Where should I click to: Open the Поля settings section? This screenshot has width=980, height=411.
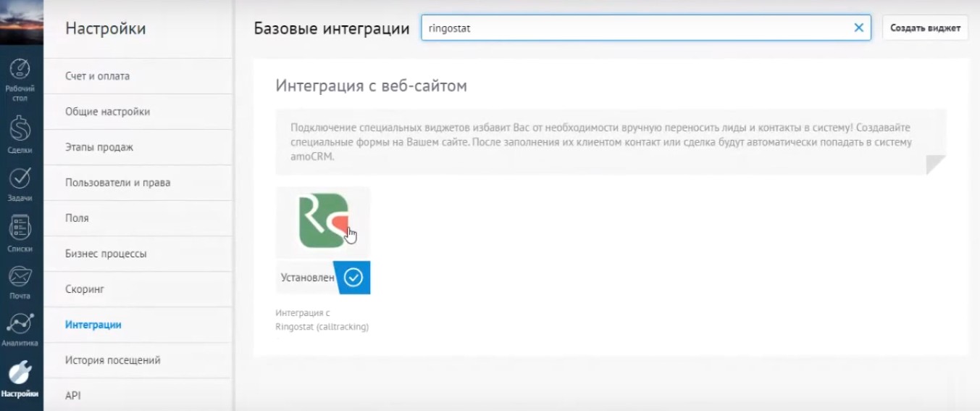[x=138, y=218]
